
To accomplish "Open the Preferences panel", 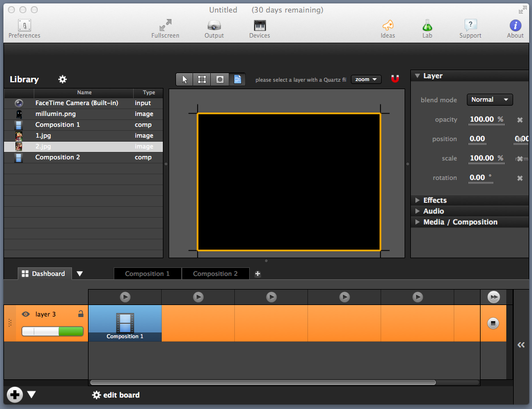I will click(x=24, y=29).
